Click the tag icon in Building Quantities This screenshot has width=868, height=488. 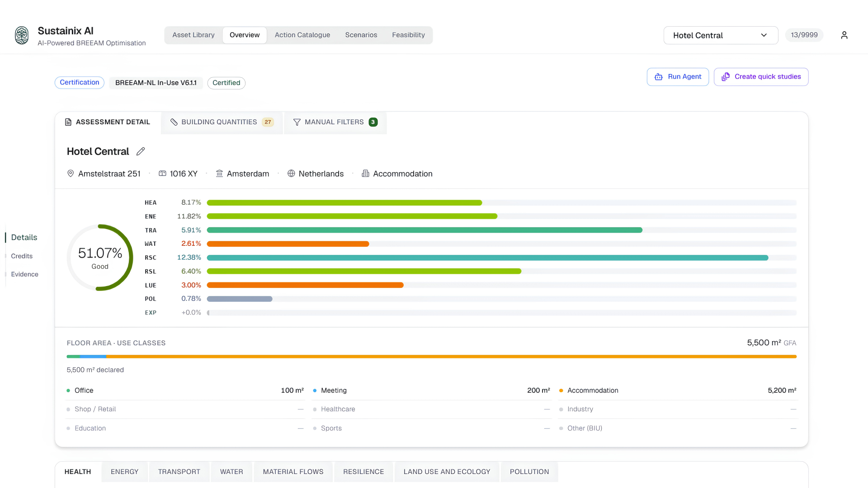tap(174, 122)
